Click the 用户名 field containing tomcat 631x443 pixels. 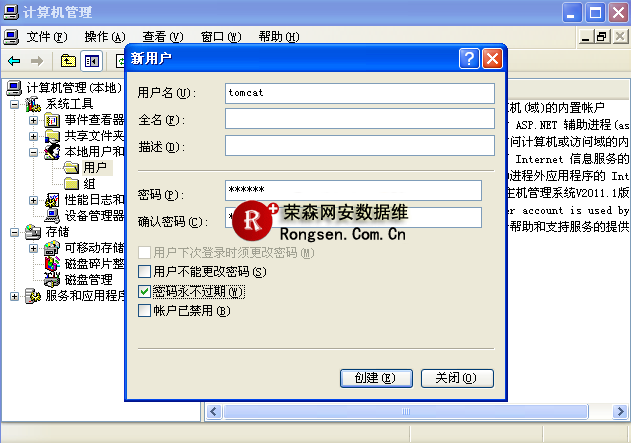coord(360,93)
